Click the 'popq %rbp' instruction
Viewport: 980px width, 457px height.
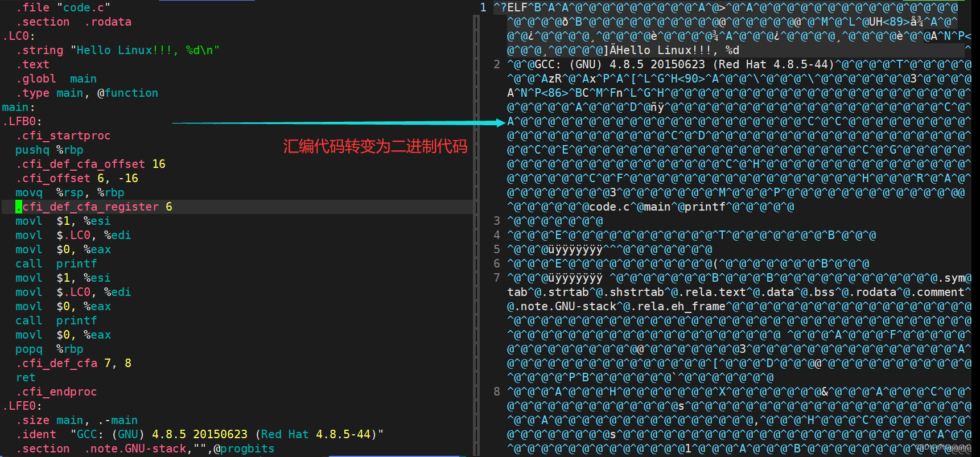coord(50,349)
